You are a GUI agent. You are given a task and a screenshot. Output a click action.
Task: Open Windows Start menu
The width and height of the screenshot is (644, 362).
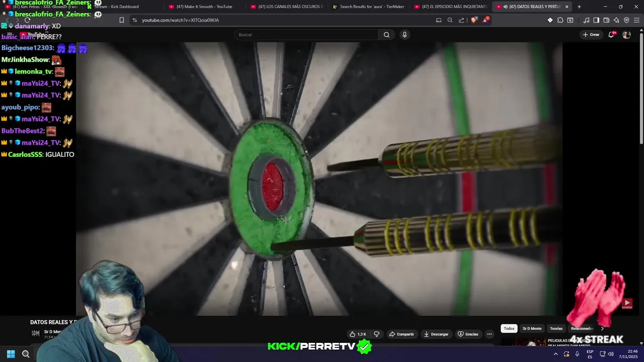tap(11, 354)
